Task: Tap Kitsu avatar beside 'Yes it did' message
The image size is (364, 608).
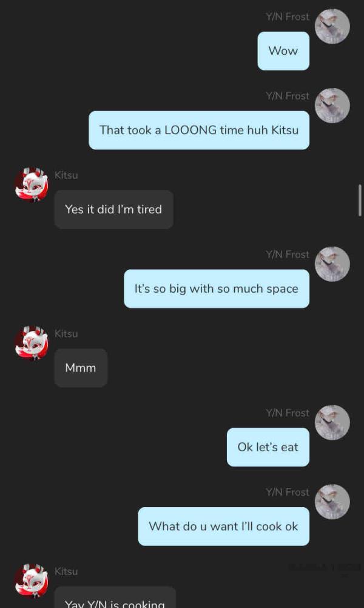Action: [32, 185]
